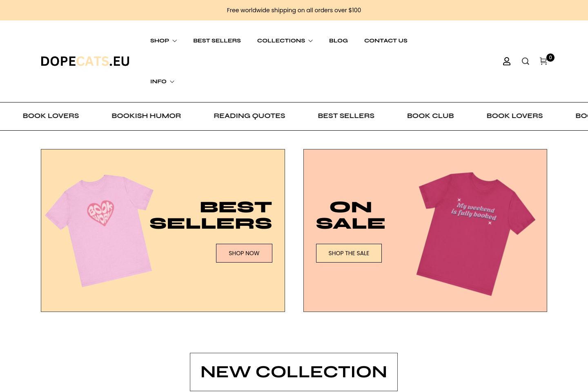Click the pink Book Worm t-shirt image
This screenshot has width=588, height=392.
click(99, 231)
